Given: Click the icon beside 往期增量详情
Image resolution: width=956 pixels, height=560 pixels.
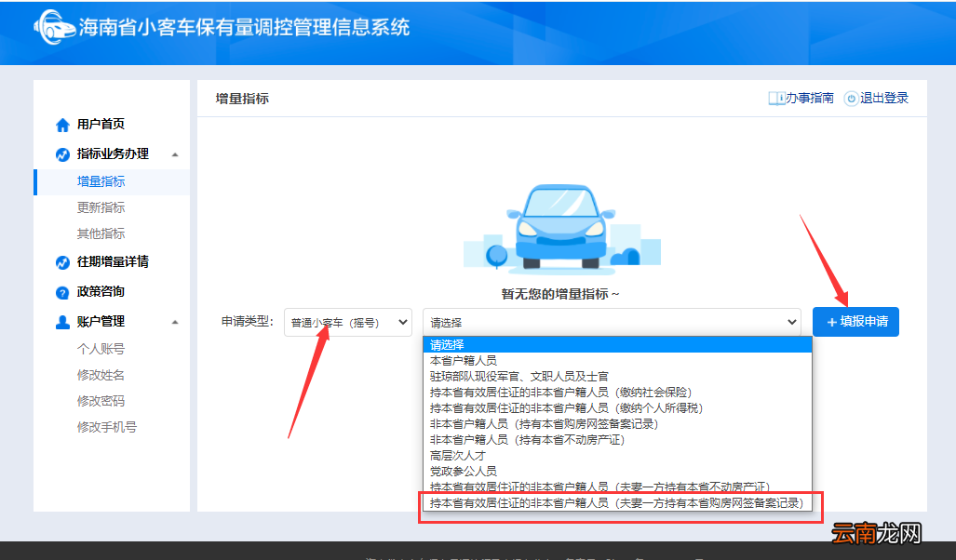Looking at the screenshot, I should click(x=62, y=262).
